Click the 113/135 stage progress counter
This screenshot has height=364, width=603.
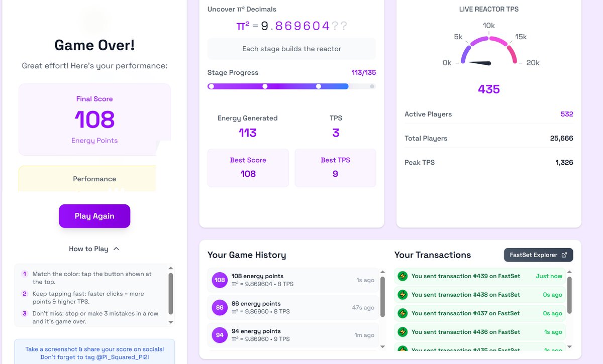(x=364, y=72)
